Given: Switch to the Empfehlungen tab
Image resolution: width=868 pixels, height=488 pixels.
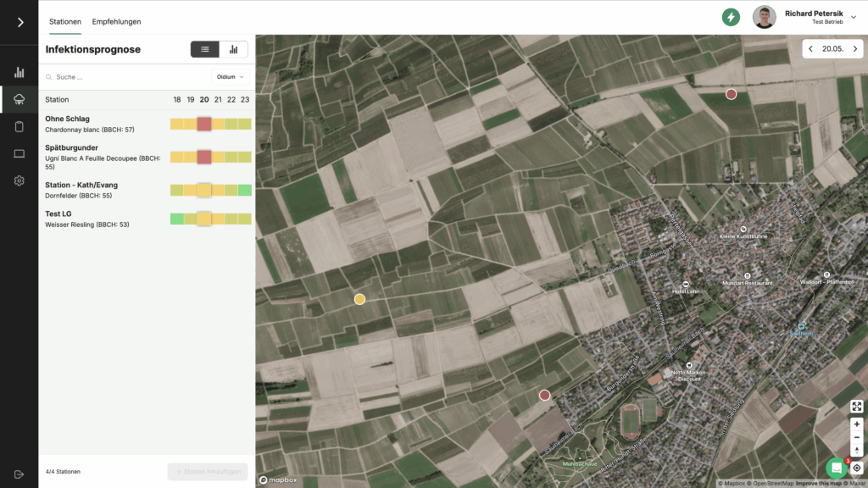Looking at the screenshot, I should pos(117,21).
